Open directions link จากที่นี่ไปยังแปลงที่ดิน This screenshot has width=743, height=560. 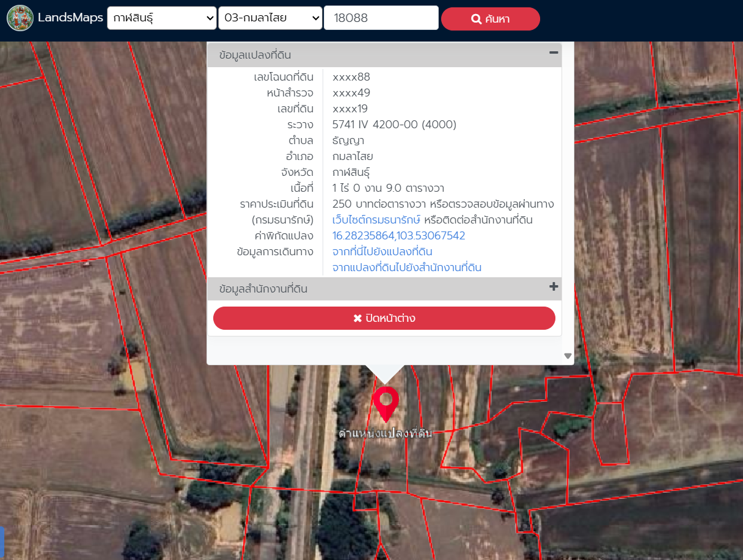tap(382, 252)
